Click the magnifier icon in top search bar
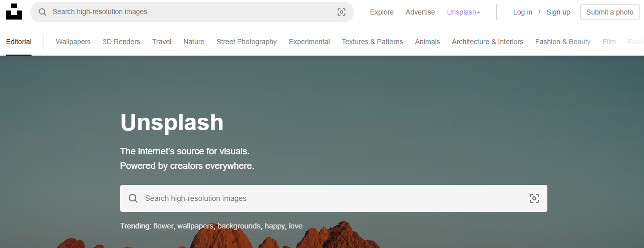The width and height of the screenshot is (644, 248). [43, 12]
